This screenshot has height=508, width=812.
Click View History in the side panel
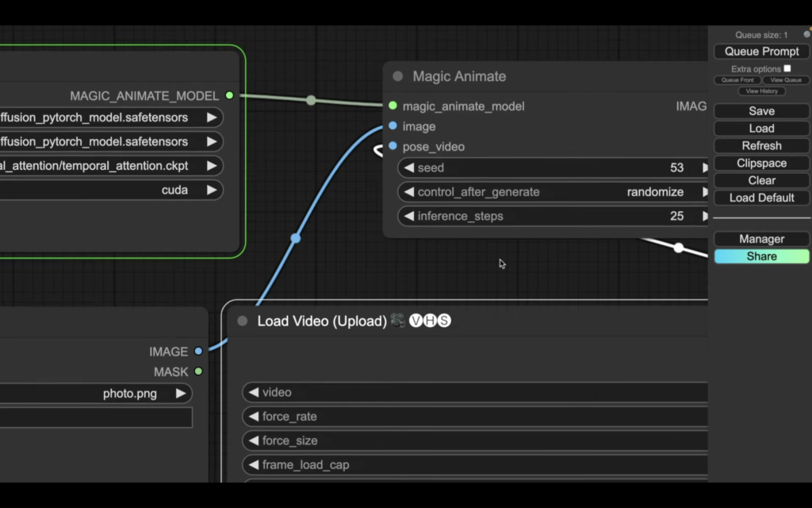(761, 91)
